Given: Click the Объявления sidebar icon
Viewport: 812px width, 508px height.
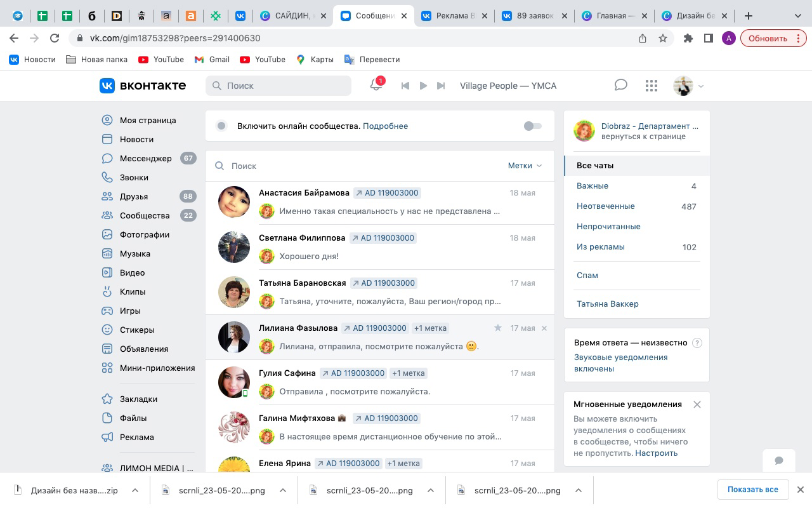Looking at the screenshot, I should [107, 349].
